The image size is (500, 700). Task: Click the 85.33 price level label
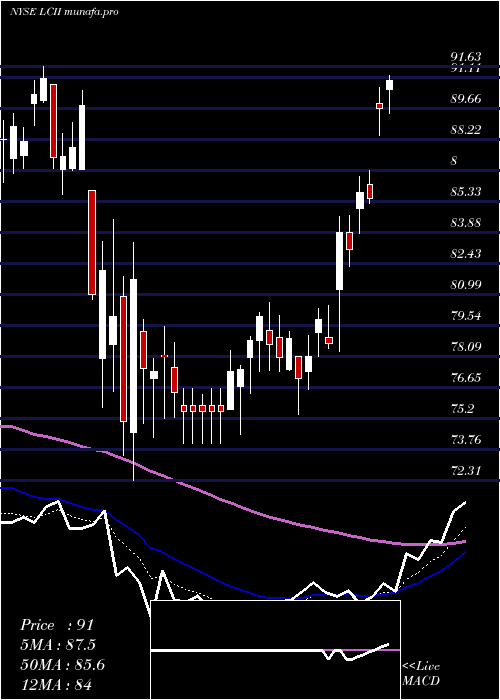point(466,192)
